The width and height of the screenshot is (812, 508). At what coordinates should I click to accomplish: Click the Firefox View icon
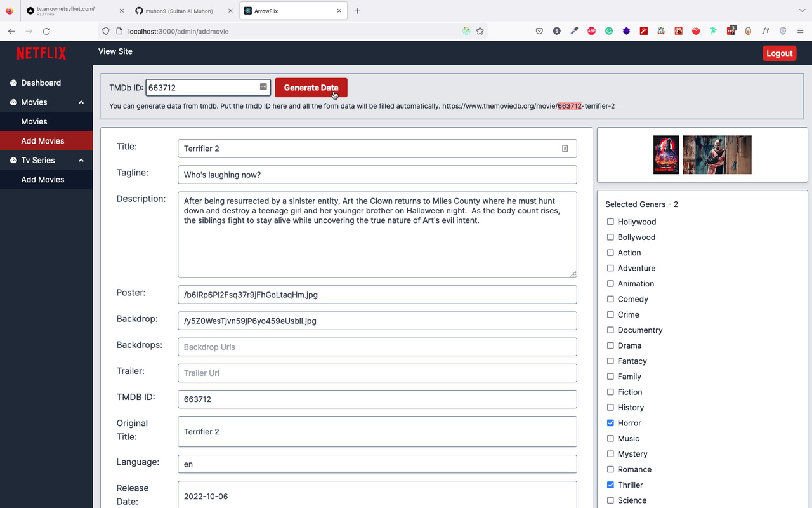(9, 11)
